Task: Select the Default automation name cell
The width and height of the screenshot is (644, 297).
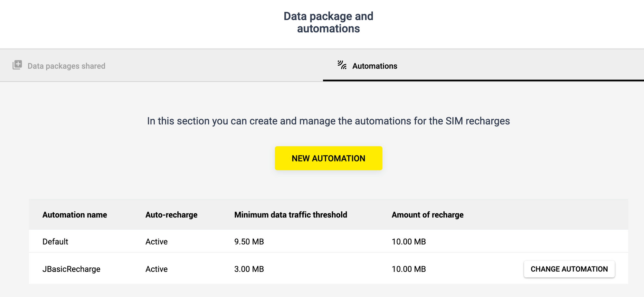Action: pos(55,242)
